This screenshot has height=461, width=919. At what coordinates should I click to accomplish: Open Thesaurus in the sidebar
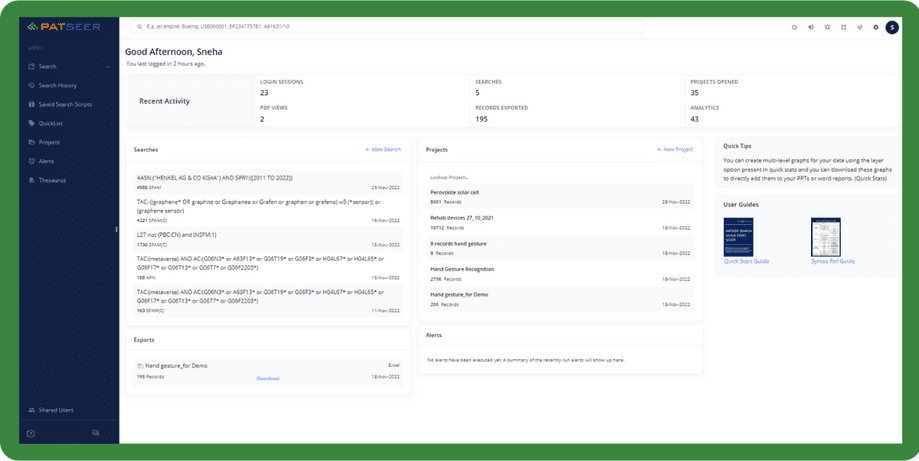pyautogui.click(x=47, y=180)
